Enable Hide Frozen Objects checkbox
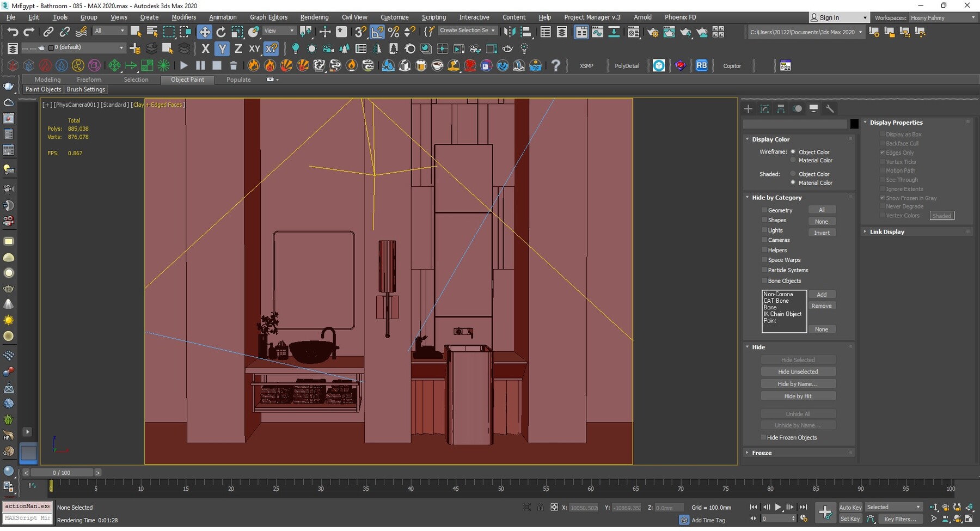980x531 pixels. (x=763, y=438)
